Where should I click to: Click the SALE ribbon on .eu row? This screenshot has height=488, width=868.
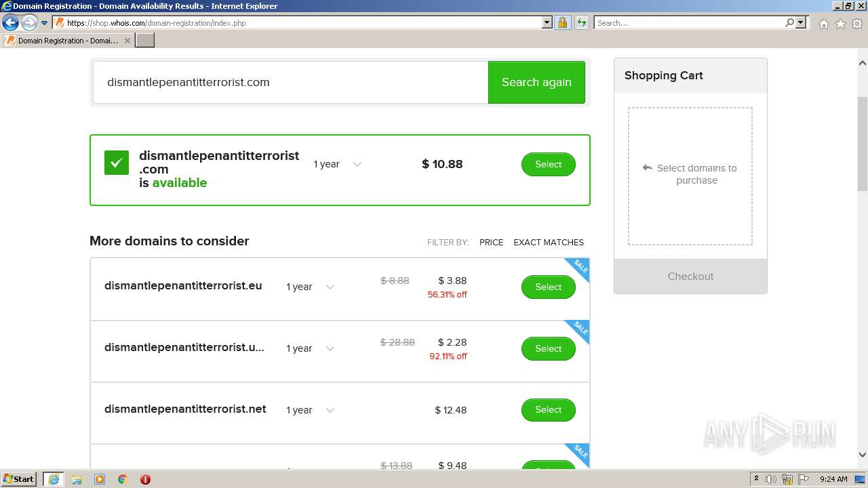[579, 268]
